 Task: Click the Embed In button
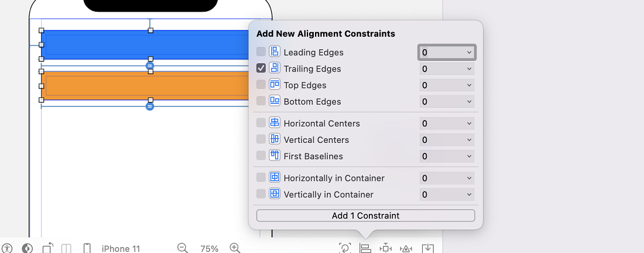(x=427, y=248)
